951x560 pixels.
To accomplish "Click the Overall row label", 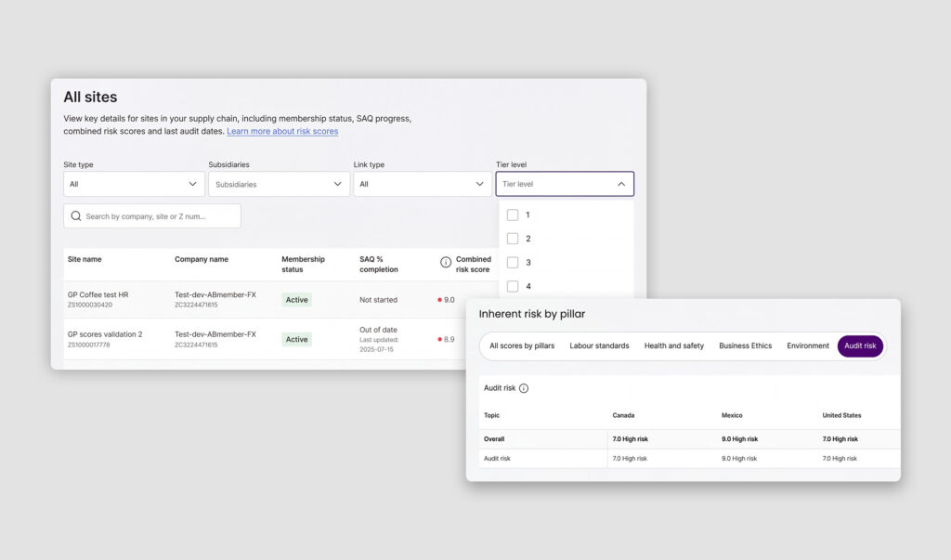I will pyautogui.click(x=494, y=439).
